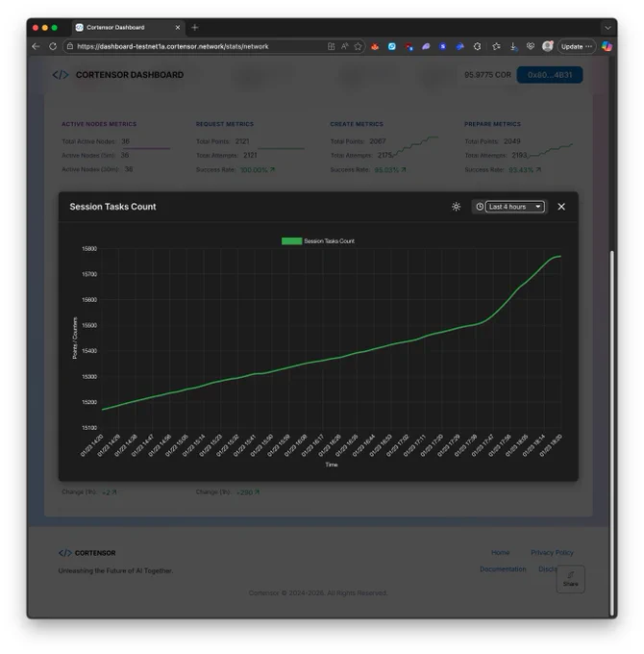Click the clock icon beside the time range
The width and height of the screenshot is (644, 654).
pos(480,207)
